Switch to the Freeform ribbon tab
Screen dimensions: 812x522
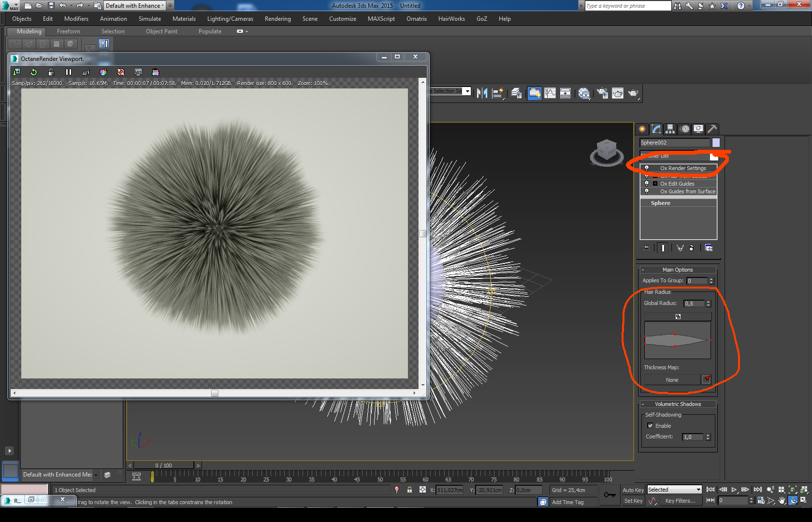(69, 31)
